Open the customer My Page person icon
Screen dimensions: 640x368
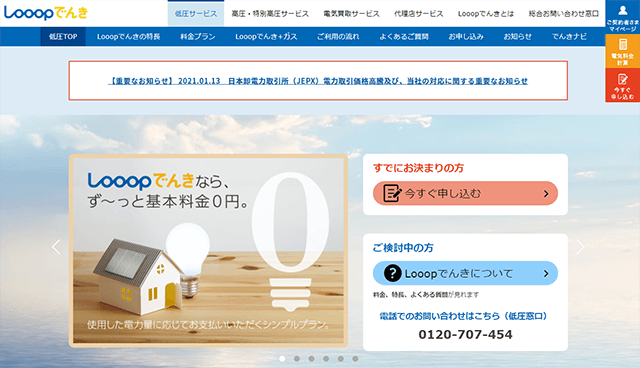tap(622, 10)
